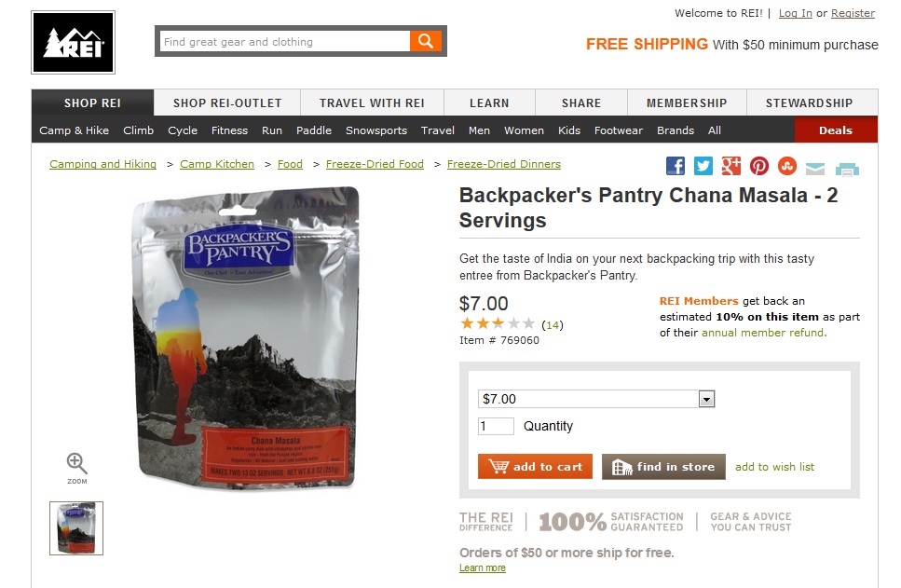Viewport: 901px width, 588px height.
Task: Add the item to cart
Action: click(535, 467)
